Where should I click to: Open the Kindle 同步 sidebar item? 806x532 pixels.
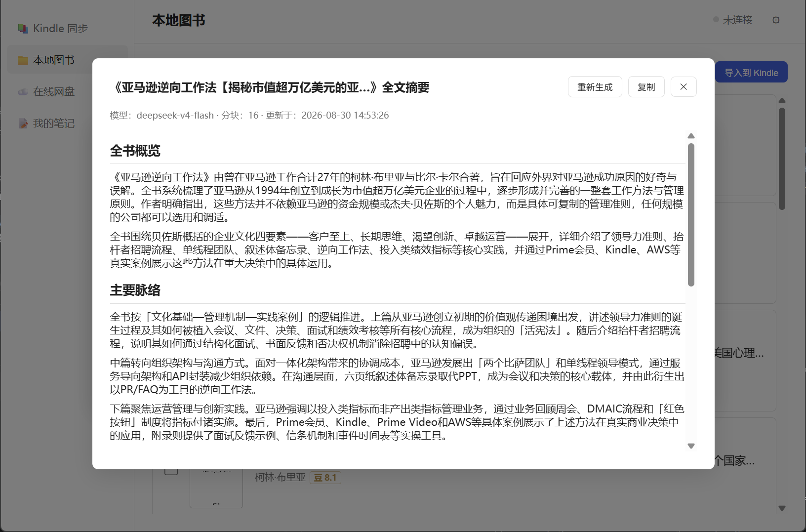[x=67, y=28]
